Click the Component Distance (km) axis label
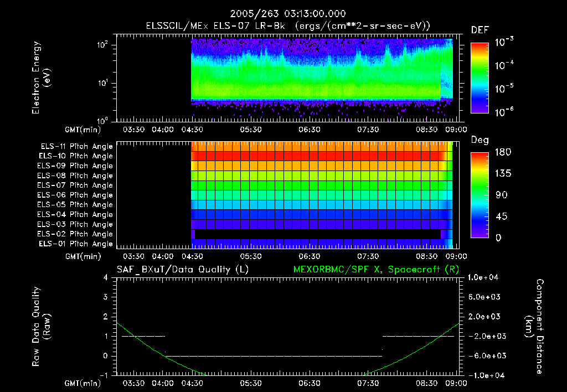Viewport: 567px width, 392px height. tap(535, 327)
